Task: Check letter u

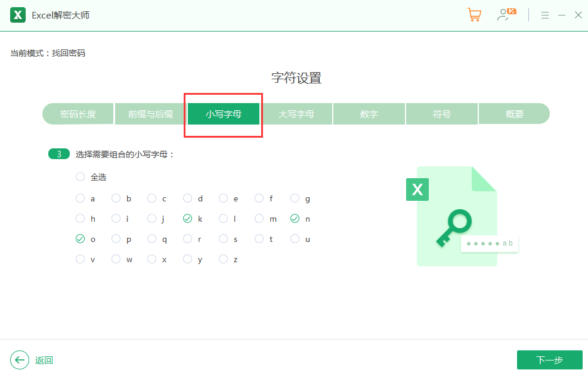Action: [x=295, y=239]
